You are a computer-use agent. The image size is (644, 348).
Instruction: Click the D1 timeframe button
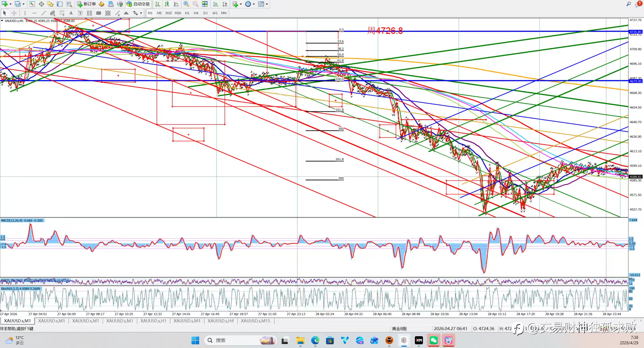point(205,13)
